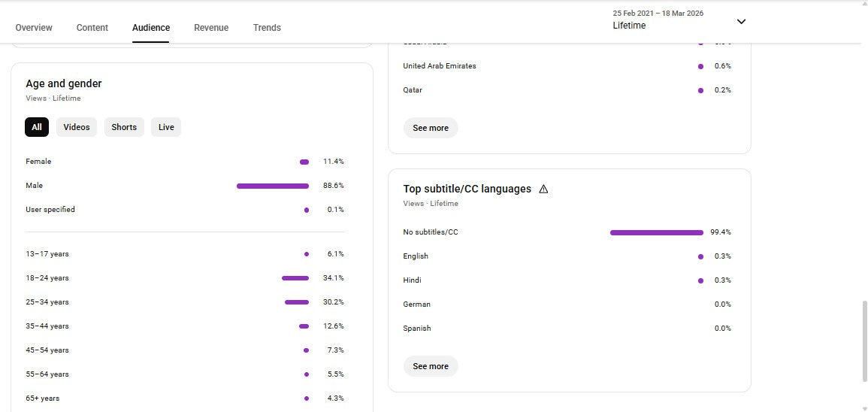
Task: Open the Content tab
Action: 92,28
